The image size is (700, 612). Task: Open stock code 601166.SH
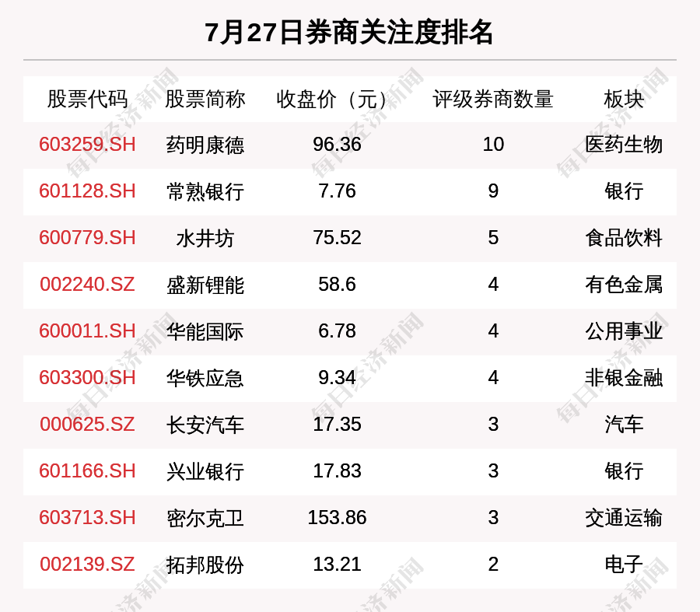[x=87, y=471]
